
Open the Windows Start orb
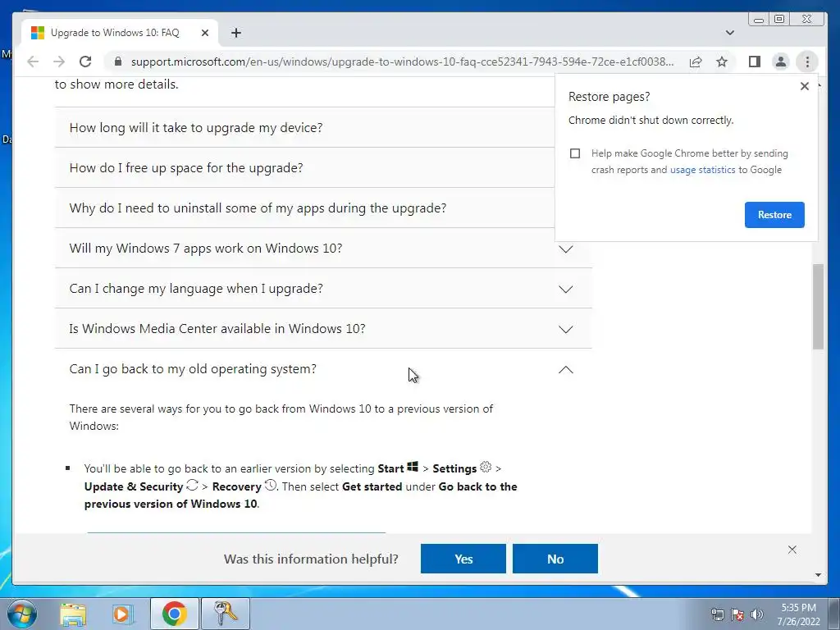click(x=22, y=614)
